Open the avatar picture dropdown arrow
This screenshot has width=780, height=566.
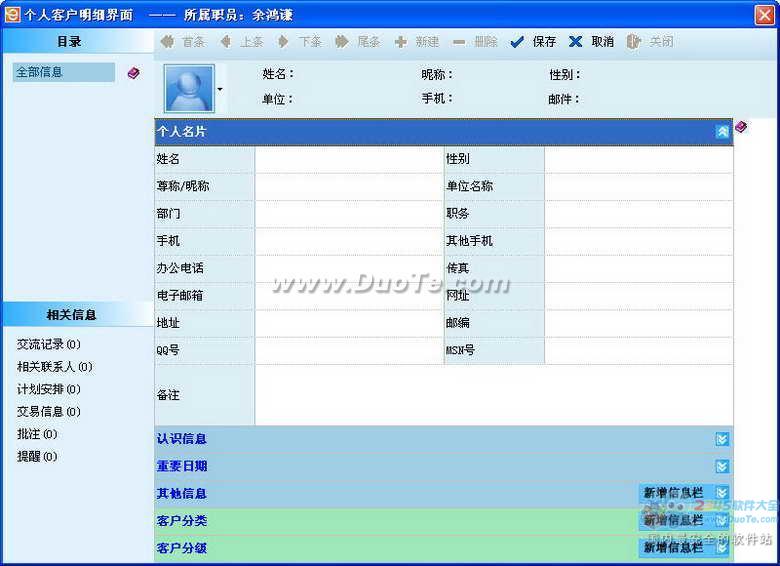click(x=220, y=89)
